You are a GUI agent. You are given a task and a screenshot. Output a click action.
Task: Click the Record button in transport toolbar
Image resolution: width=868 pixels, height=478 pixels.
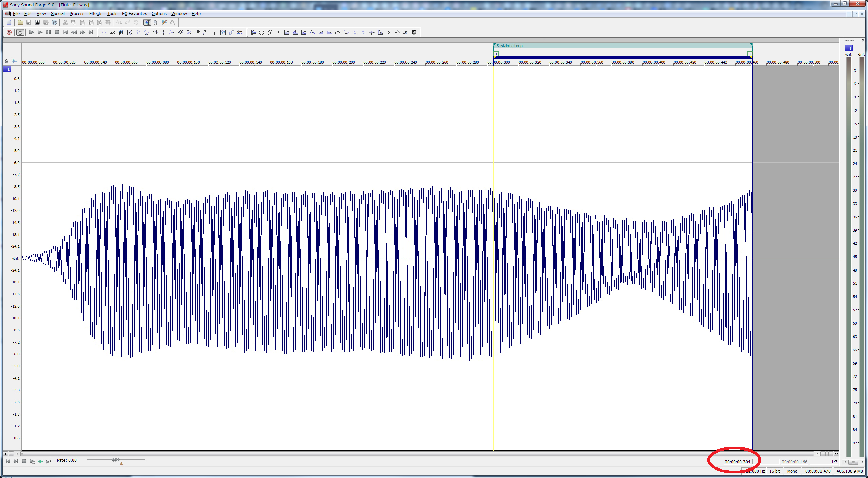click(x=9, y=32)
